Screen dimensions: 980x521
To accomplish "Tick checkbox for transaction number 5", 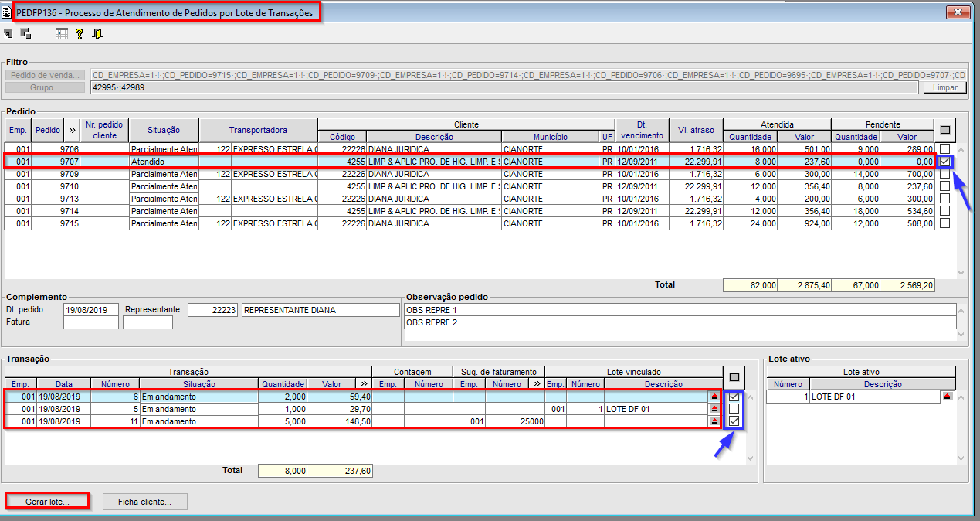I will point(734,409).
